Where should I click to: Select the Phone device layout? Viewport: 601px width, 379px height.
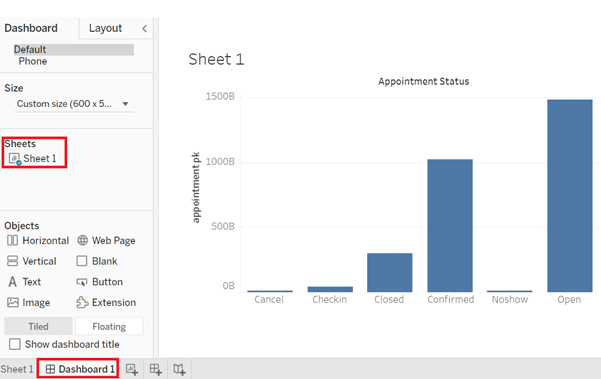tap(33, 61)
